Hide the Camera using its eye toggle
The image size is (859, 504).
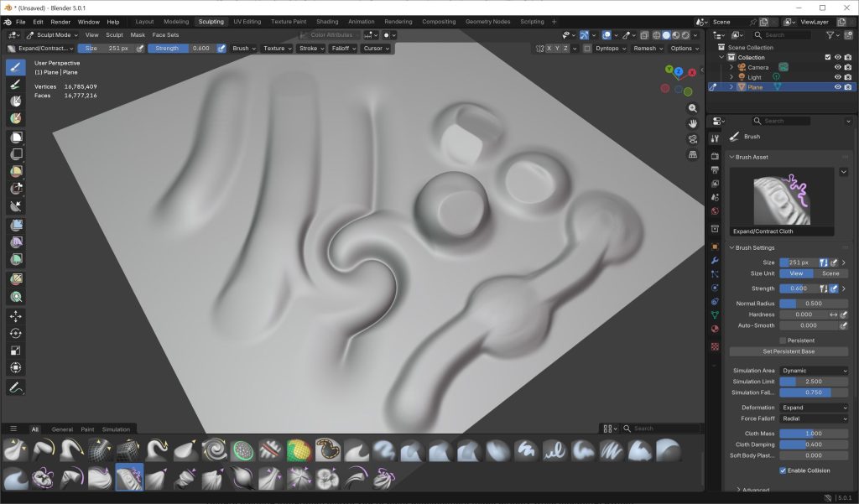[838, 67]
